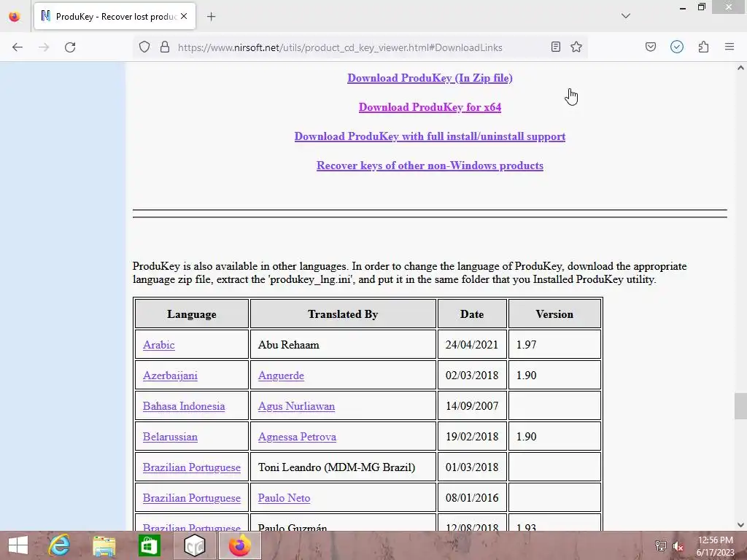Screen dimensions: 747x560
Task: Click the Translated By column header
Action: tap(343, 314)
